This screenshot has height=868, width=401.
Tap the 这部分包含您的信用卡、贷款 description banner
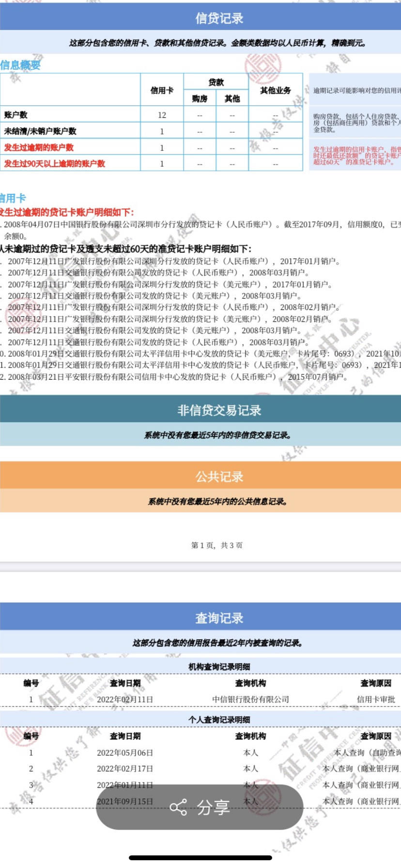coord(200,43)
